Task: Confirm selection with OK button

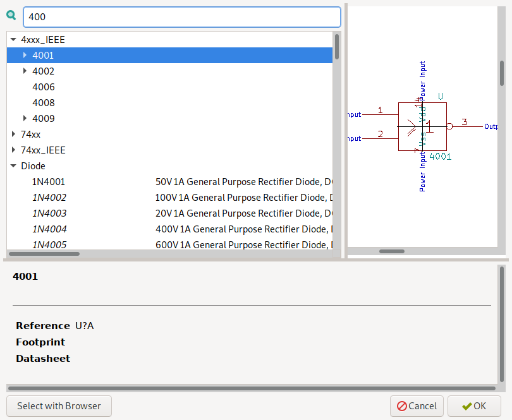Action: pyautogui.click(x=474, y=406)
